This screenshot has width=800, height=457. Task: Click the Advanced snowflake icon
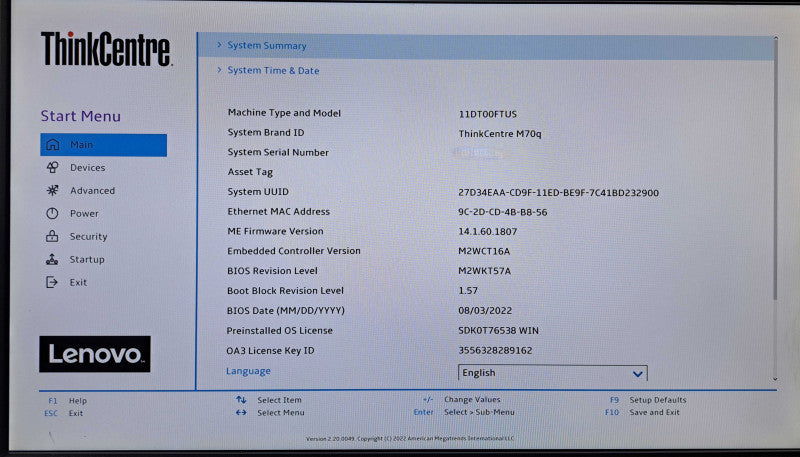coord(53,190)
